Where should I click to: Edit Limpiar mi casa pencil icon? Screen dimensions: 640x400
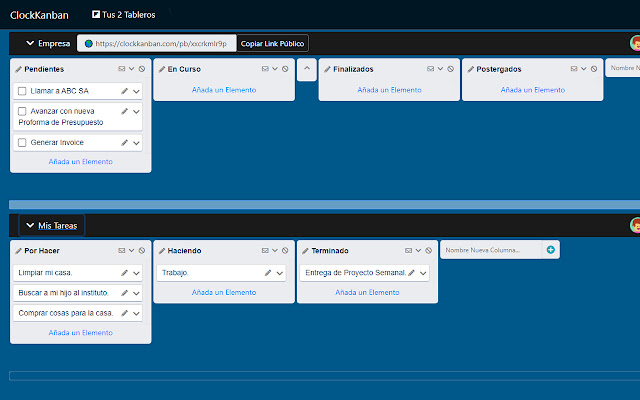(124, 273)
